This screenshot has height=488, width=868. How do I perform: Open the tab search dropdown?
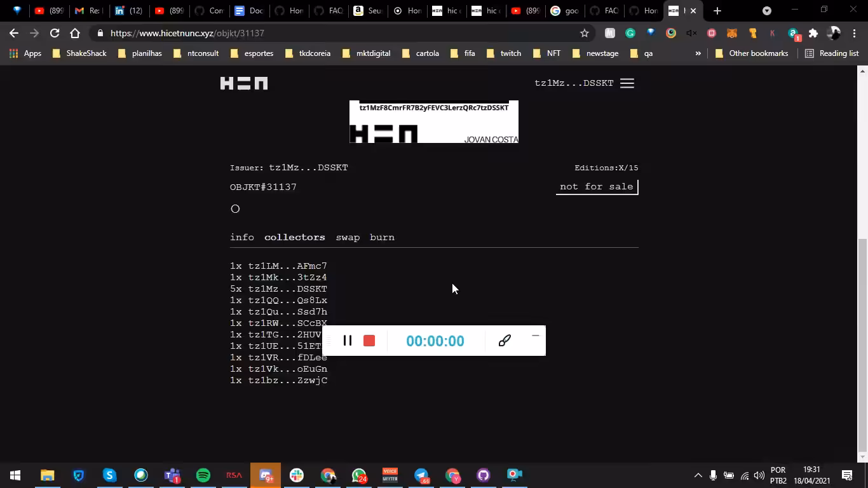[x=767, y=11]
